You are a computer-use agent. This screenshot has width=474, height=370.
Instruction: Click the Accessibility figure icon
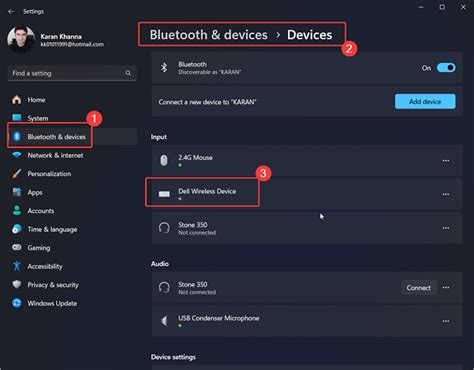pyautogui.click(x=17, y=266)
